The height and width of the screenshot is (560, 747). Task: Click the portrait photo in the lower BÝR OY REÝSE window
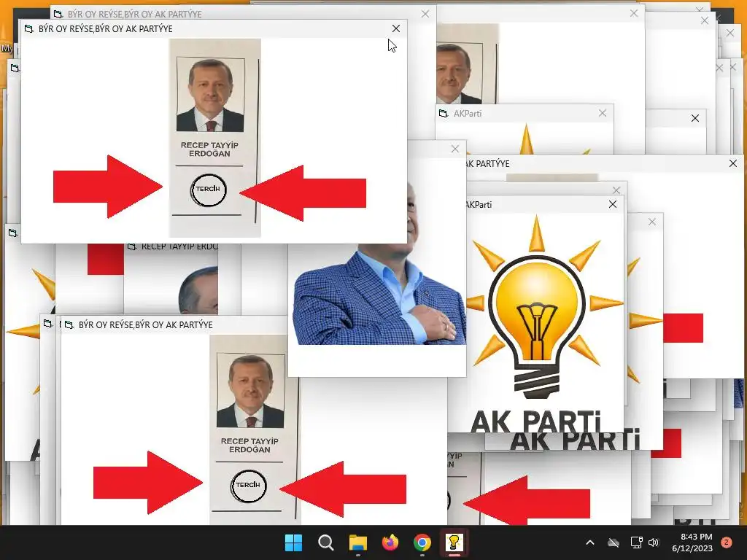tap(250, 391)
